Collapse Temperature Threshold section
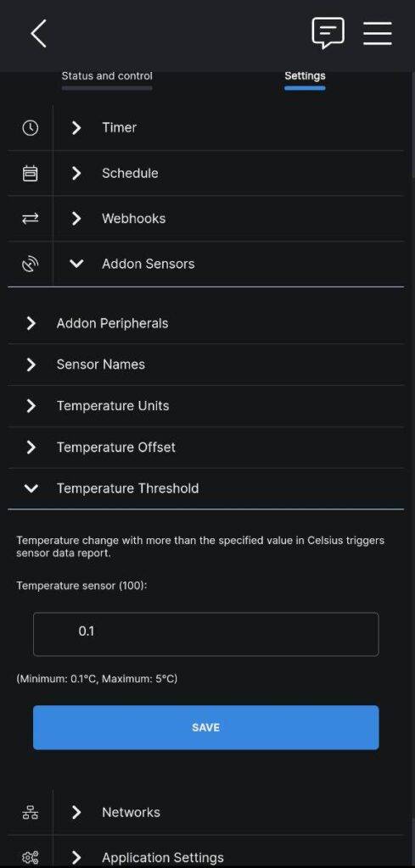 click(x=206, y=488)
